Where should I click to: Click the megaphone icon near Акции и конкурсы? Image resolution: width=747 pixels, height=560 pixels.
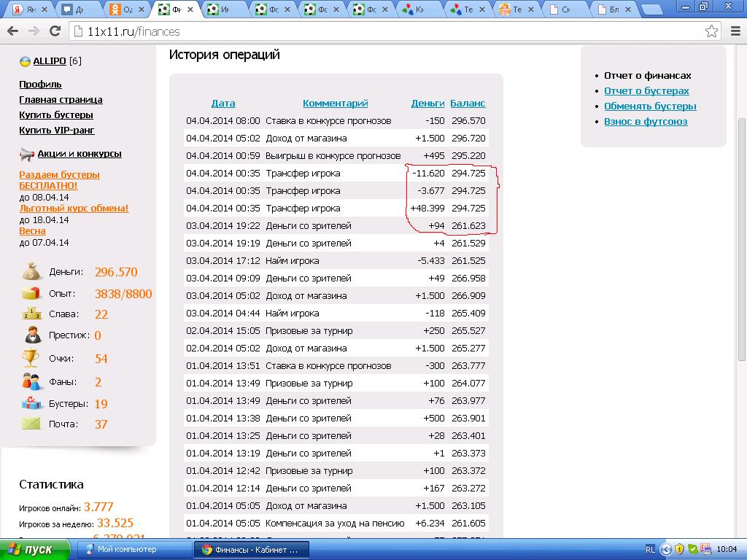pos(27,154)
